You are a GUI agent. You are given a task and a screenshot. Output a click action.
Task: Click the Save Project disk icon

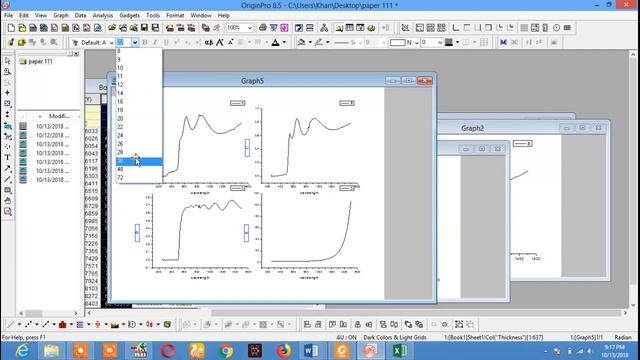pyautogui.click(x=144, y=28)
